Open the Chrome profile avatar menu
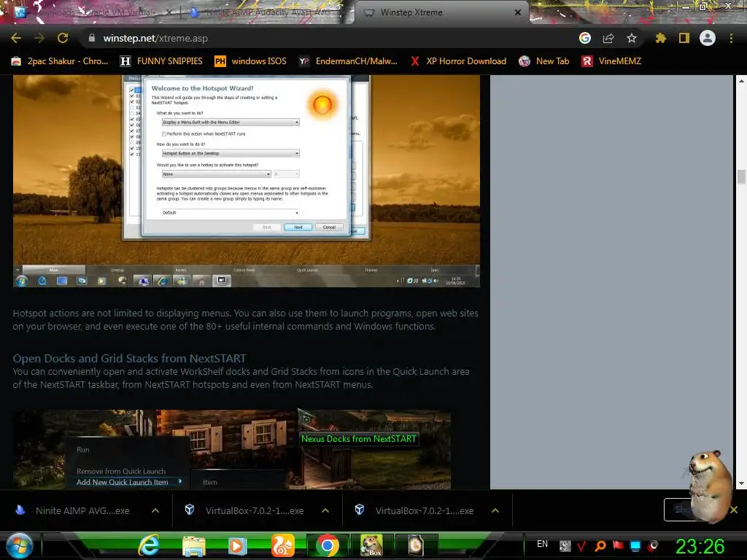747x560 pixels. (708, 38)
